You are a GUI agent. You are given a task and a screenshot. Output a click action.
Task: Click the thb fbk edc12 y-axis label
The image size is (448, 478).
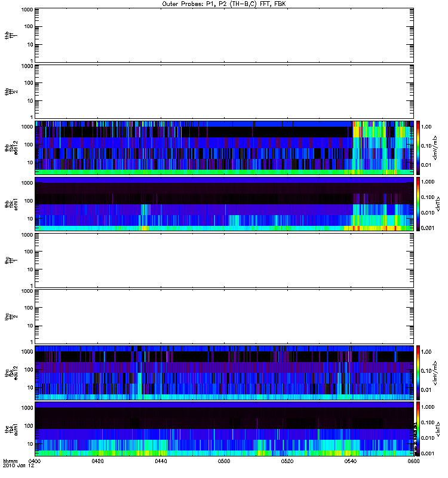pos(11,148)
